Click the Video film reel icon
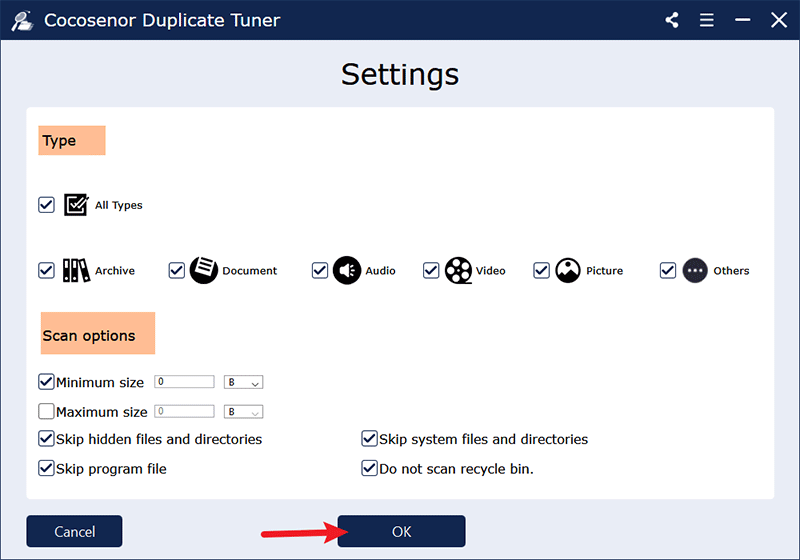The height and width of the screenshot is (560, 800). pyautogui.click(x=458, y=270)
